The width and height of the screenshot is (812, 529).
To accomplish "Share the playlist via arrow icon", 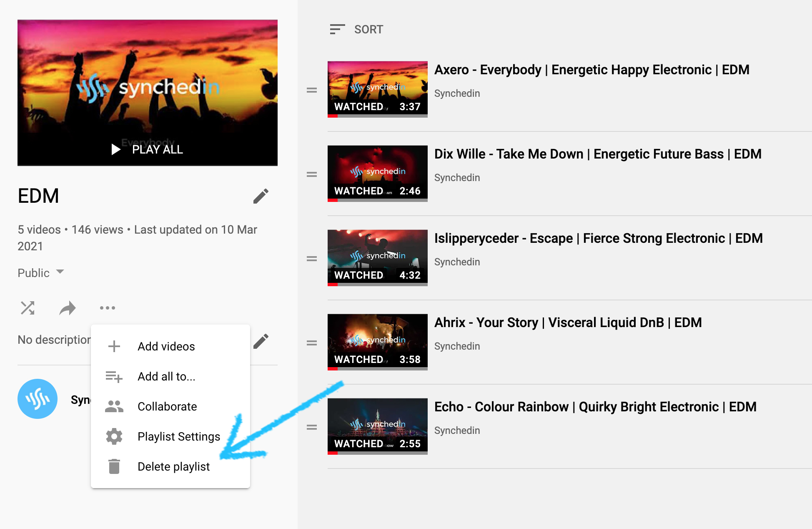I will click(68, 308).
